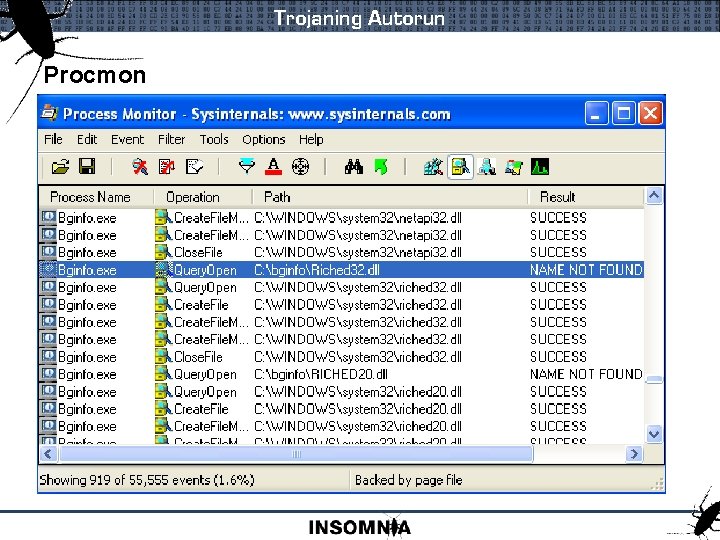Click the highlighted row's Bginfo.exe process name
The image size is (720, 540).
(87, 270)
